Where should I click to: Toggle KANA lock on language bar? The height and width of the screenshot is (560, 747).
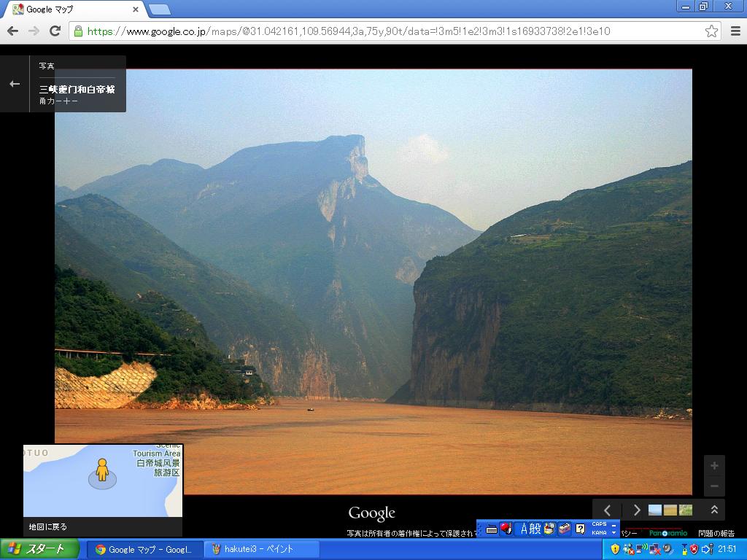point(600,533)
